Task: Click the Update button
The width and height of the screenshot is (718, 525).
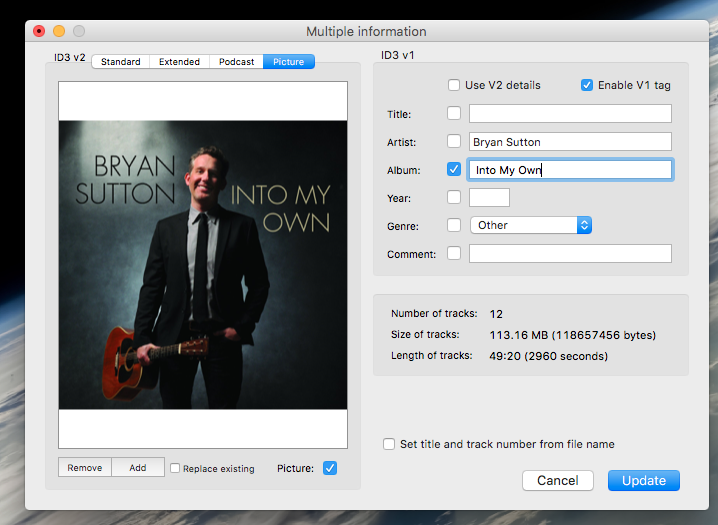Action: point(644,481)
